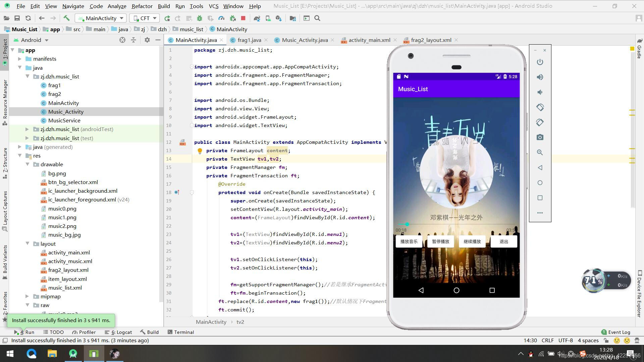Click the 暂停播放 pause button on device

440,241
